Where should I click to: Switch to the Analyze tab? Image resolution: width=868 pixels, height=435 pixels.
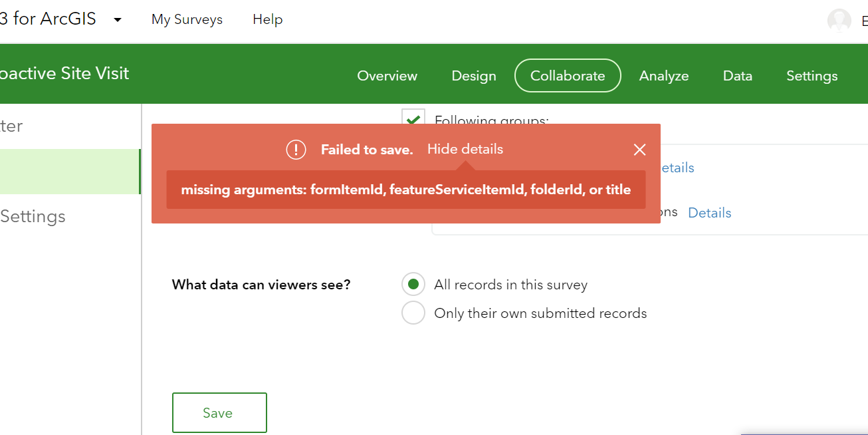pyautogui.click(x=664, y=76)
